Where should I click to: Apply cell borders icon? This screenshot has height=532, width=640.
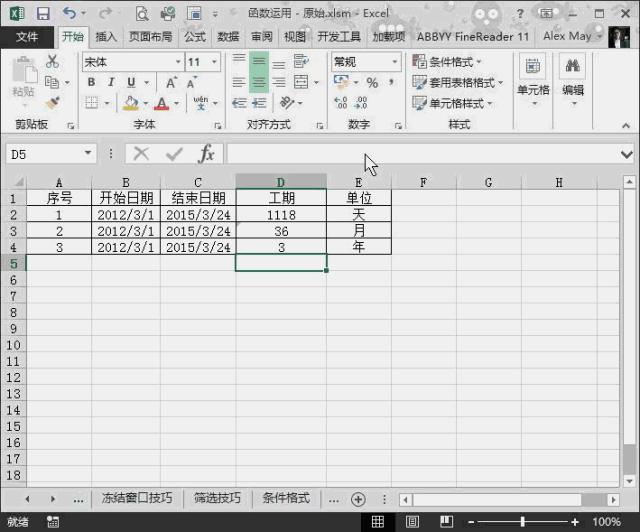[92, 103]
